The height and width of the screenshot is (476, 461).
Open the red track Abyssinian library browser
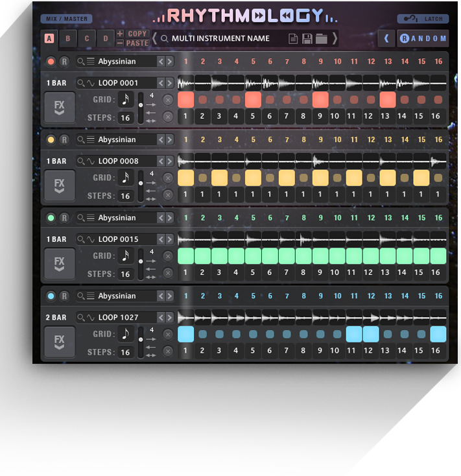click(116, 62)
